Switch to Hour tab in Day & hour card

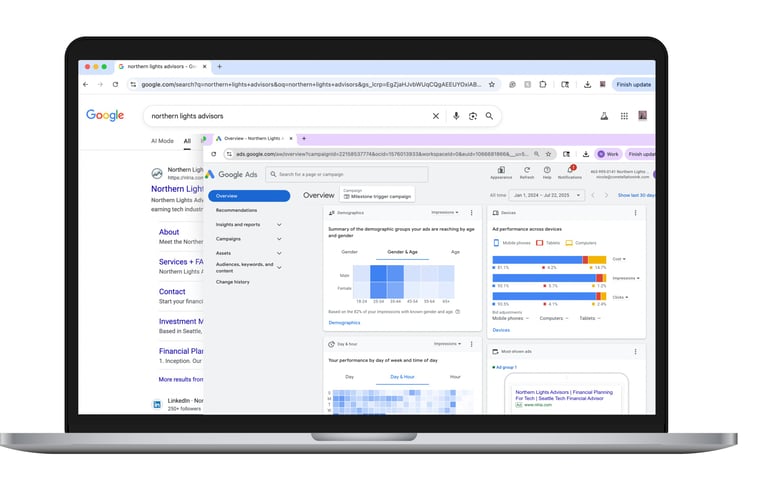coord(455,377)
